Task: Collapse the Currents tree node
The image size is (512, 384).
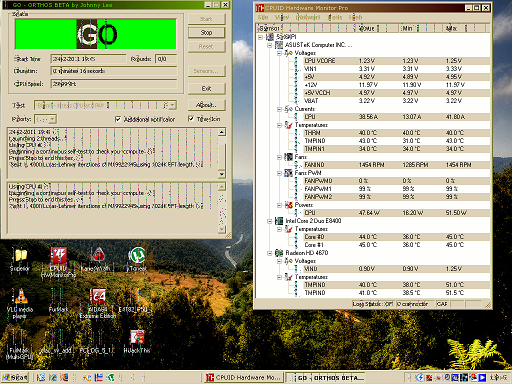Action: coord(280,109)
